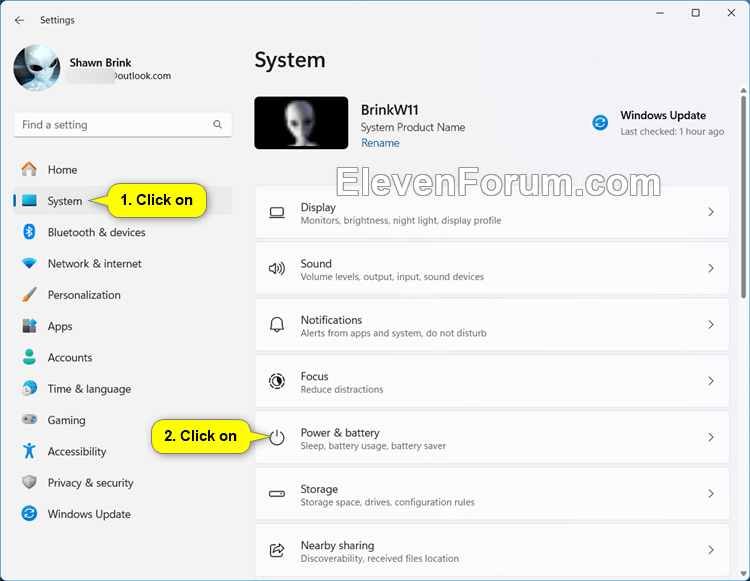
Task: Click 'Reduce distractions' text
Action: (342, 389)
